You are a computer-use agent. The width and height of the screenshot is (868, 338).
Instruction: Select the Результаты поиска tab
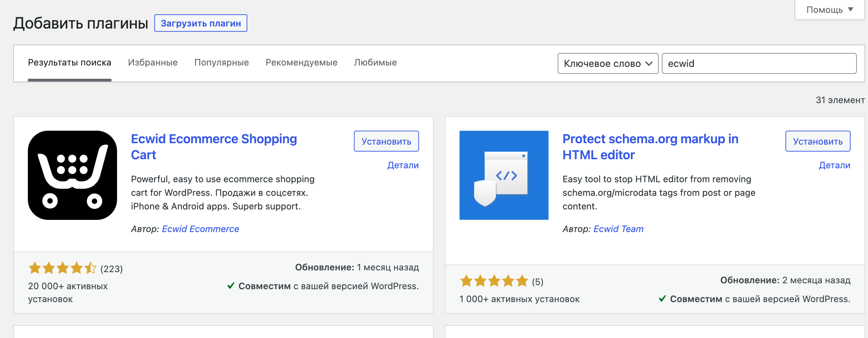pos(70,63)
